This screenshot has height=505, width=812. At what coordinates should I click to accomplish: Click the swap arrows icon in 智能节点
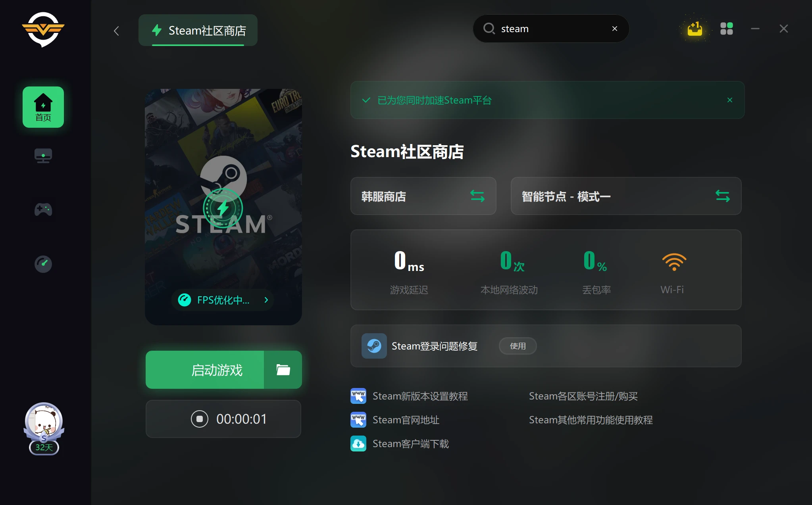(x=723, y=196)
